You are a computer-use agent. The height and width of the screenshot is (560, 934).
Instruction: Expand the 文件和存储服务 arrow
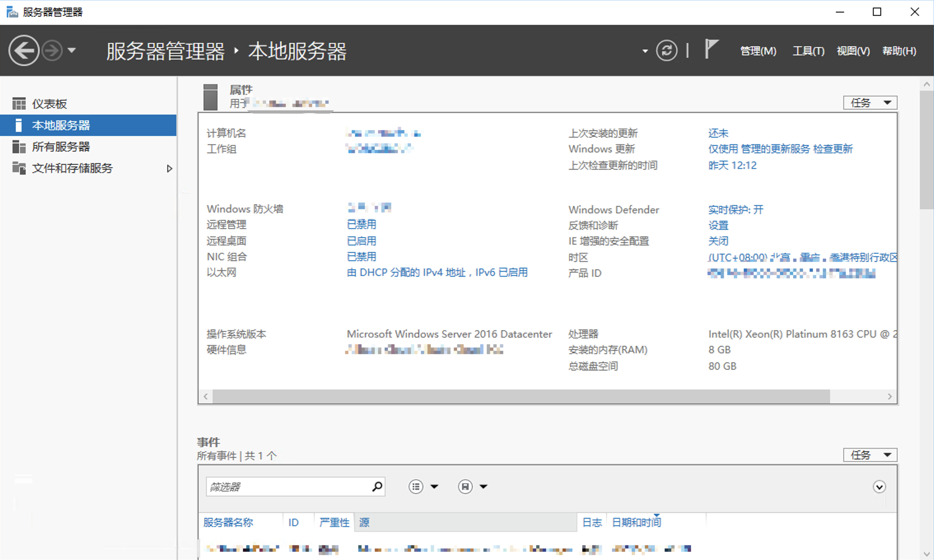pyautogui.click(x=169, y=168)
